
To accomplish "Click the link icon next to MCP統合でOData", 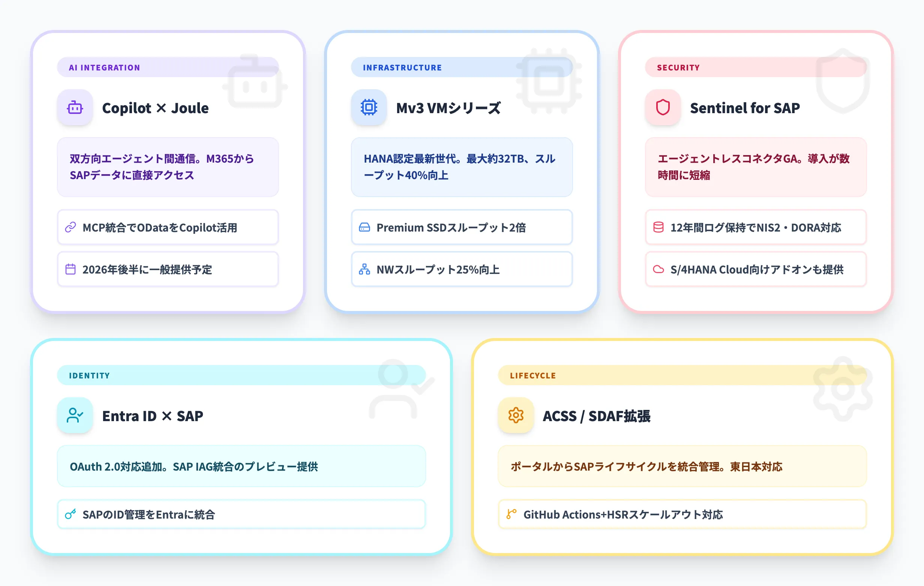I will (x=70, y=228).
